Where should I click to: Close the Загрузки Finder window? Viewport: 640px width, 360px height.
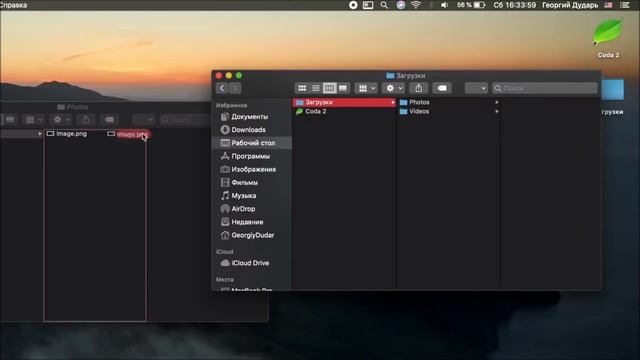219,76
